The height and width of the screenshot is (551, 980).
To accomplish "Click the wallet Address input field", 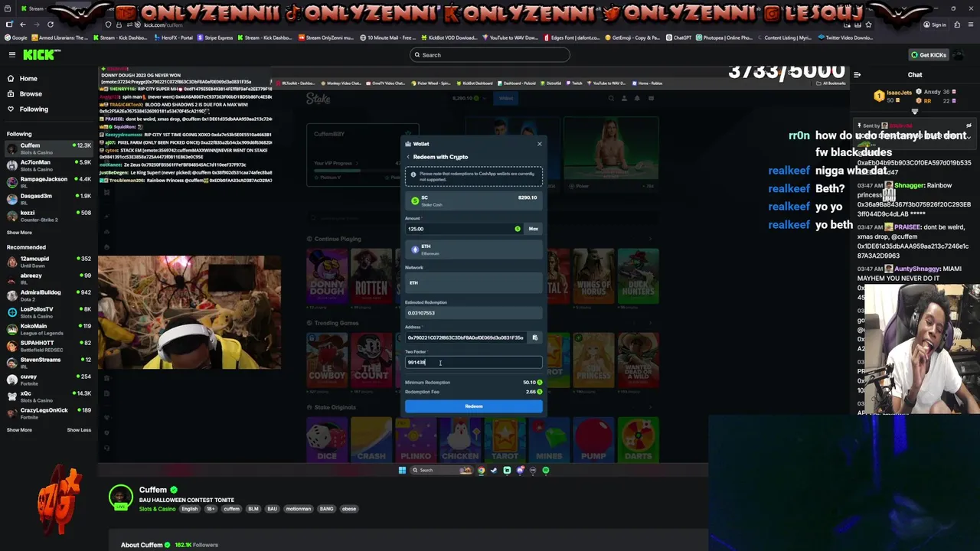I will pos(465,337).
